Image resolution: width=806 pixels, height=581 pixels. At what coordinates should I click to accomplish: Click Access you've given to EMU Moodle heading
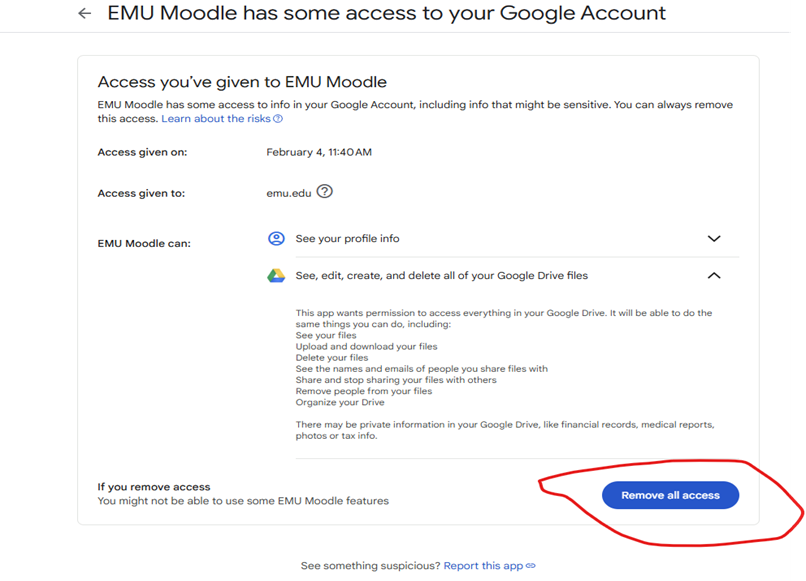pyautogui.click(x=242, y=82)
